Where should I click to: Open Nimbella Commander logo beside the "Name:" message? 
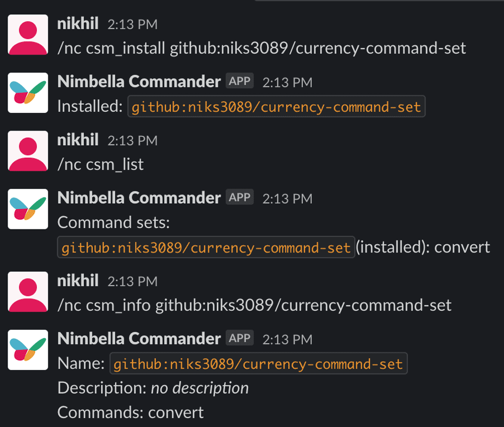(x=28, y=350)
